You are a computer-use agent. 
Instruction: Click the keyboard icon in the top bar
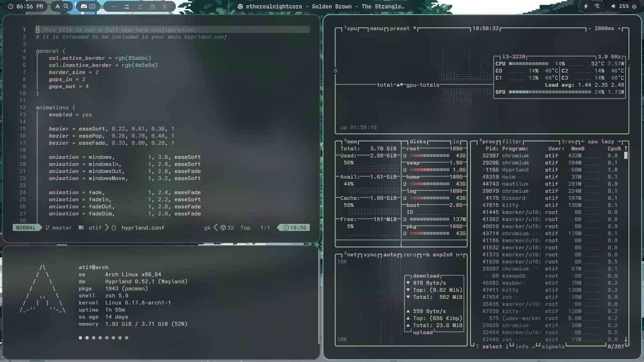[x=92, y=7]
